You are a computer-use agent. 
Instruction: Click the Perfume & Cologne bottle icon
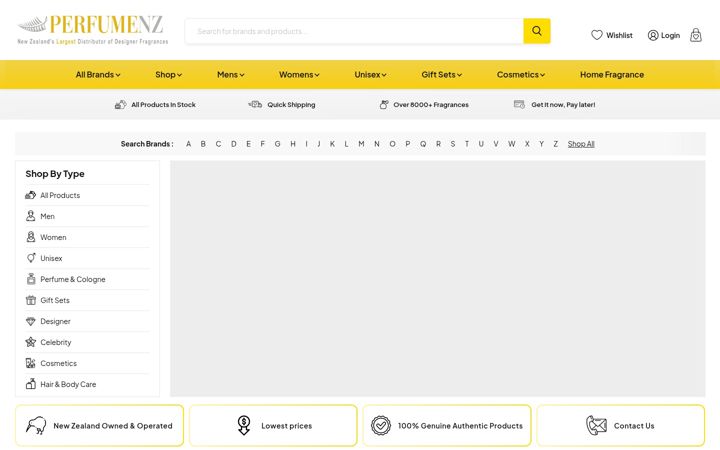[31, 279]
